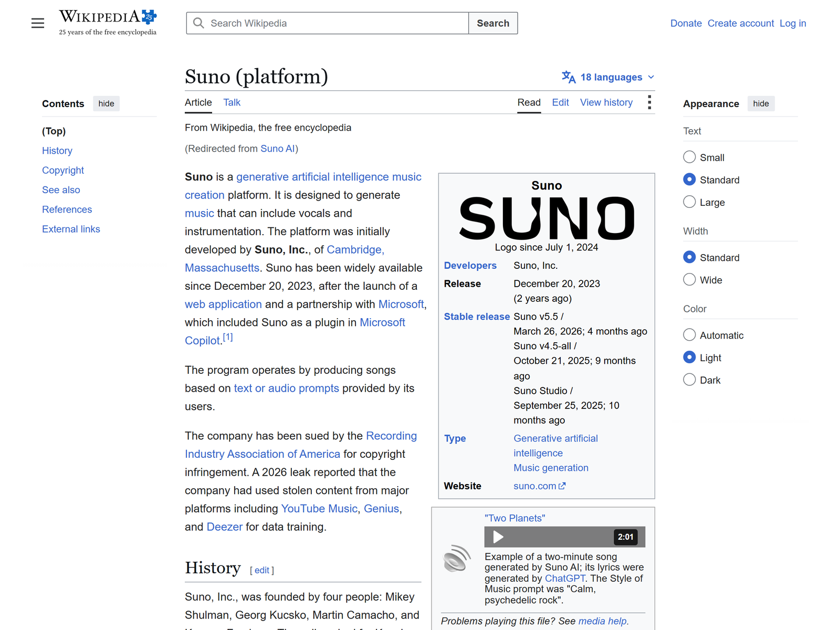Select Standard width option
This screenshot has height=630, width=840.
(689, 257)
